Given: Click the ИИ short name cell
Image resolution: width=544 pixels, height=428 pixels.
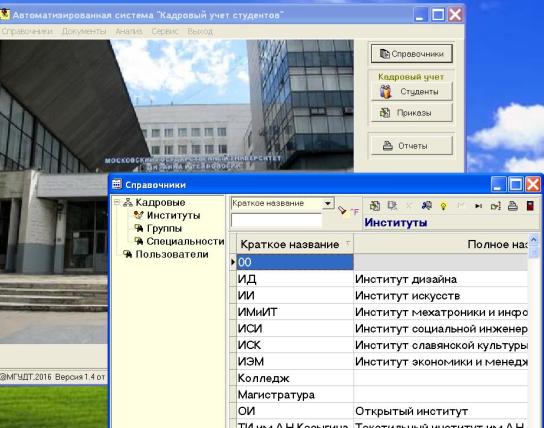Looking at the screenshot, I should (295, 296).
